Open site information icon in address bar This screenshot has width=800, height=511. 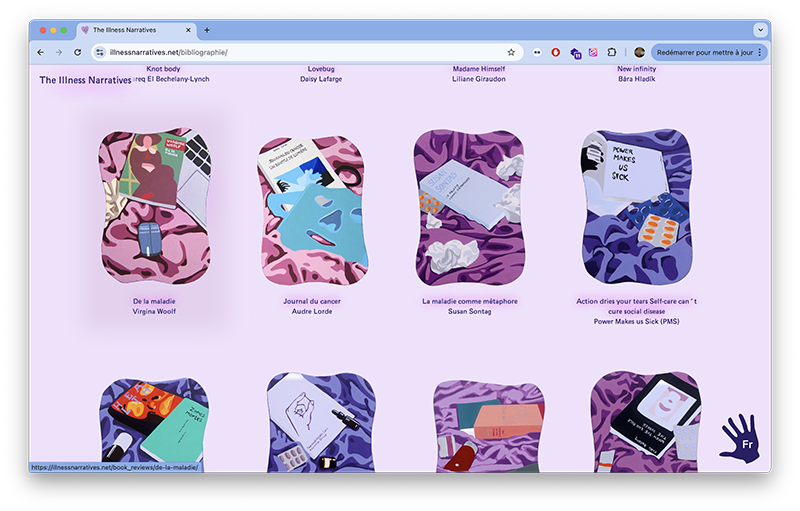coord(100,52)
